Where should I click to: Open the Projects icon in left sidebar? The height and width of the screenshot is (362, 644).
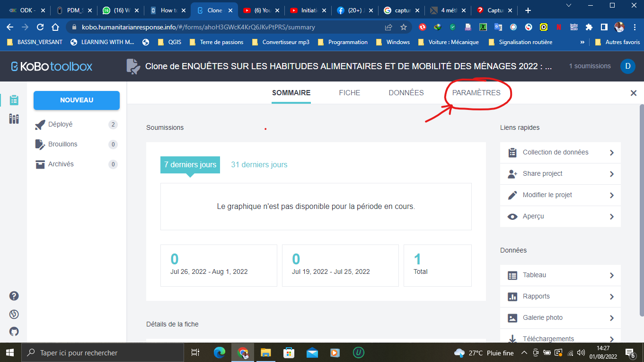click(x=14, y=100)
